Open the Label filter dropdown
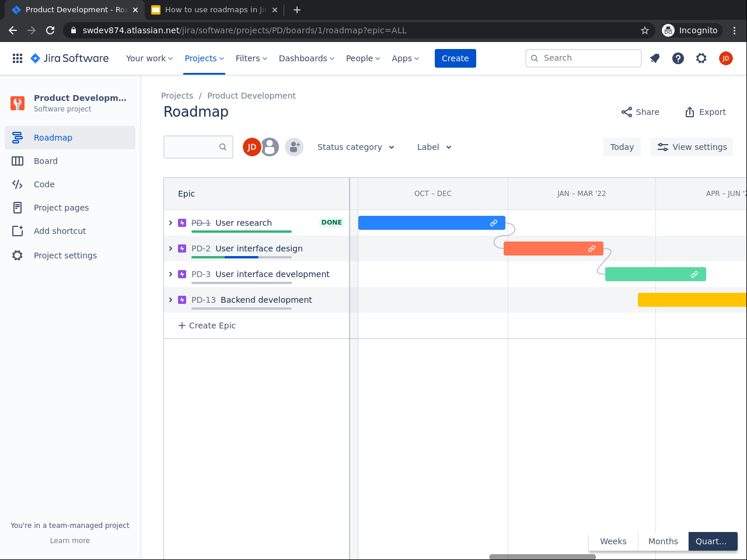The height and width of the screenshot is (560, 747). [434, 147]
